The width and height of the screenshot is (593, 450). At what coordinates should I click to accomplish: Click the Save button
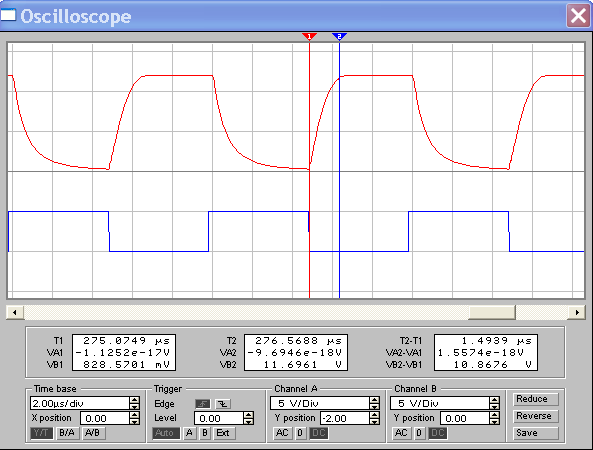[536, 433]
